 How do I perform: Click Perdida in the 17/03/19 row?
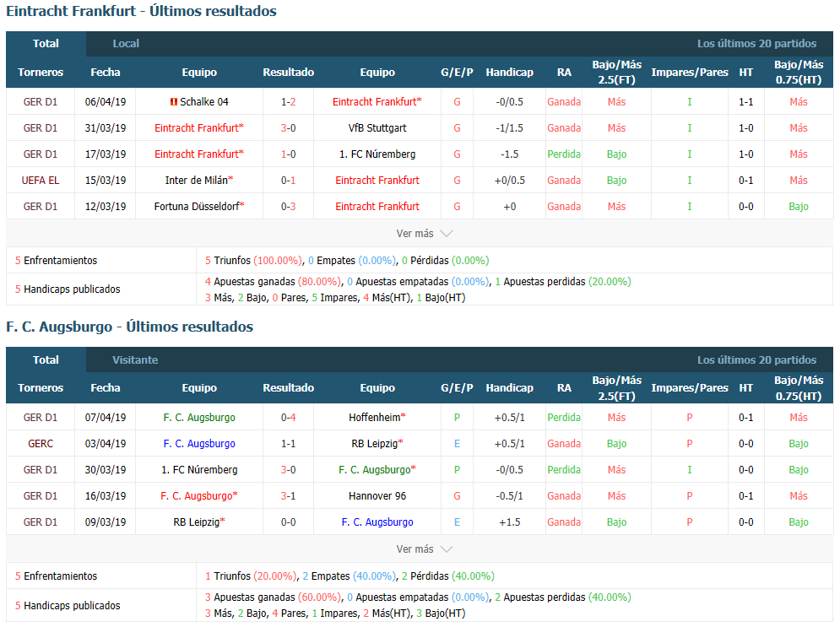coord(564,154)
